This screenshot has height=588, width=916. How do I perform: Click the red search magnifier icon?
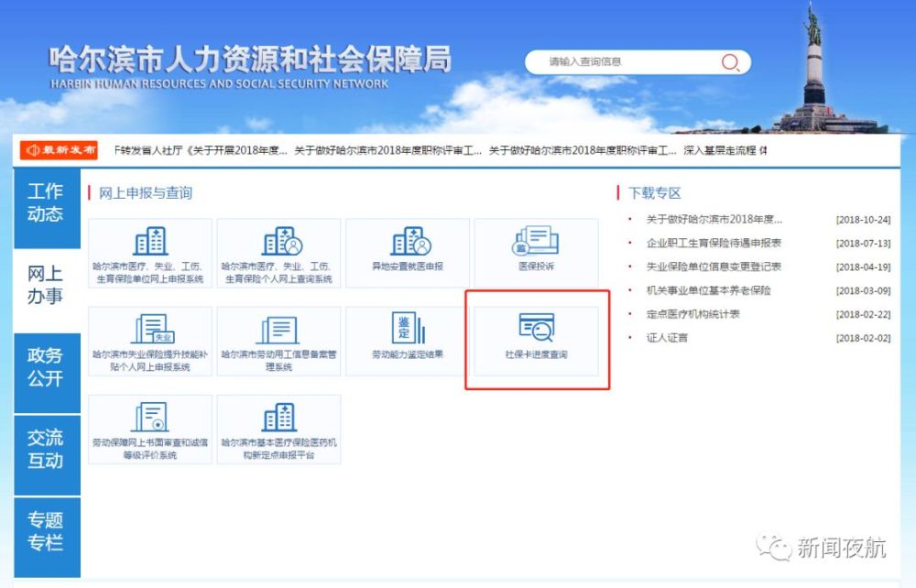click(x=730, y=62)
